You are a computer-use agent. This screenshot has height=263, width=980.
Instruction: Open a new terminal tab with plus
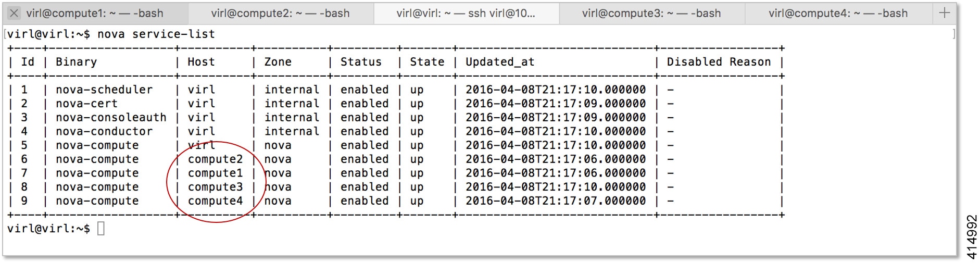tap(944, 13)
